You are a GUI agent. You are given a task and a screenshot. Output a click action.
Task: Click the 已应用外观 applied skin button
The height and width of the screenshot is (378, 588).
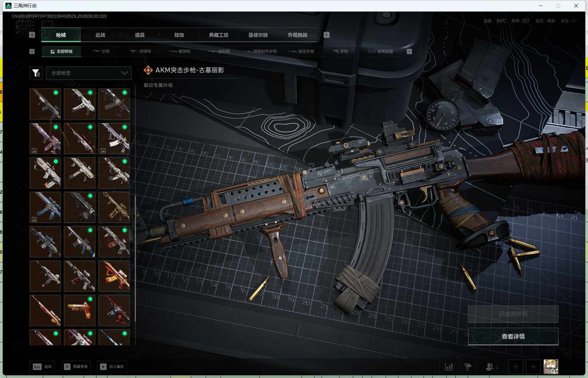513,314
